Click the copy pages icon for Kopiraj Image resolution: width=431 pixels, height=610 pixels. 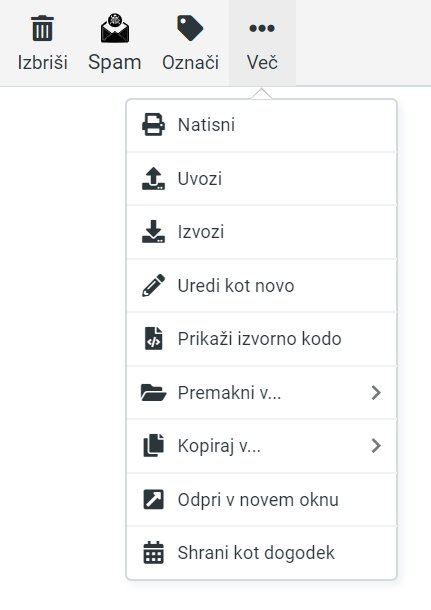[x=153, y=446]
